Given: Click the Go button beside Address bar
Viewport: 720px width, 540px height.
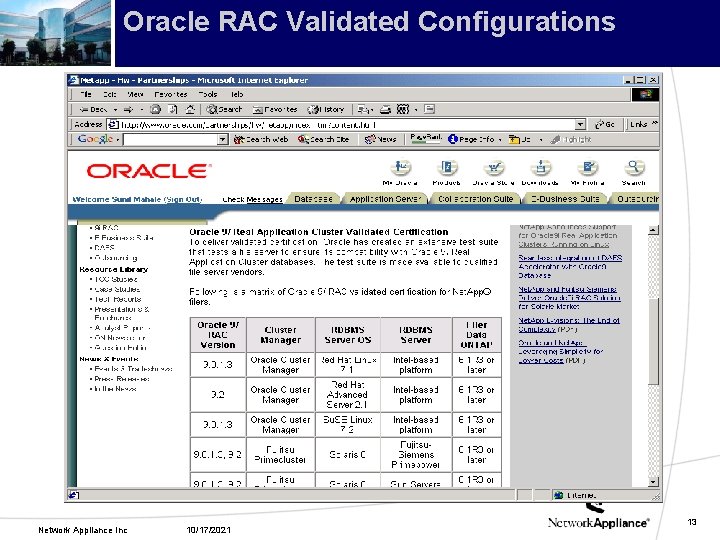Looking at the screenshot, I should (x=604, y=124).
